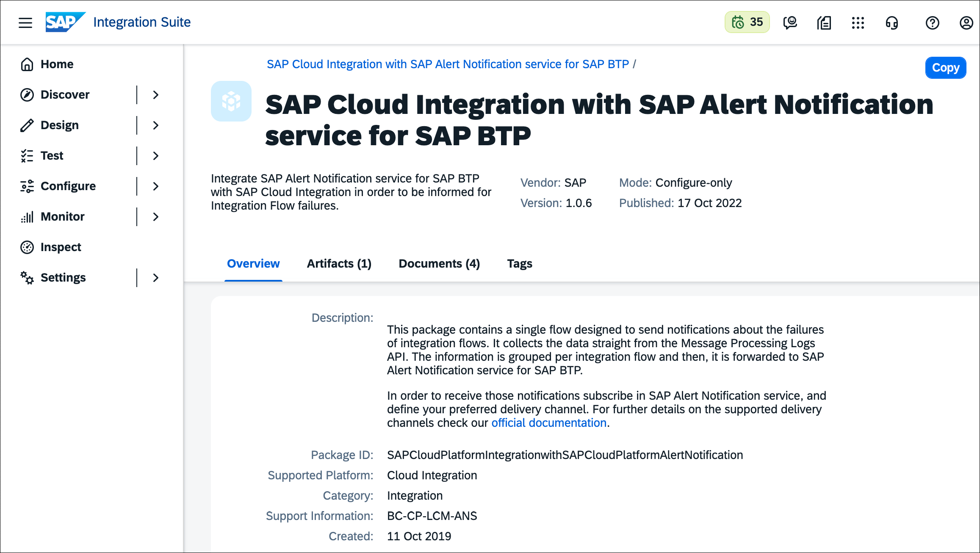Select the Overview tab
The height and width of the screenshot is (553, 980).
click(x=253, y=264)
